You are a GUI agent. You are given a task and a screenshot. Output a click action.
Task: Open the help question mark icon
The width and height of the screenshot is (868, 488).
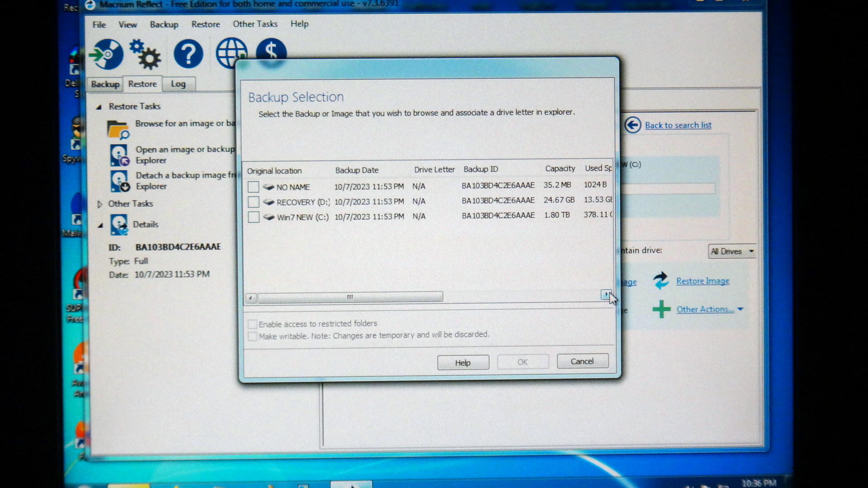(x=189, y=54)
